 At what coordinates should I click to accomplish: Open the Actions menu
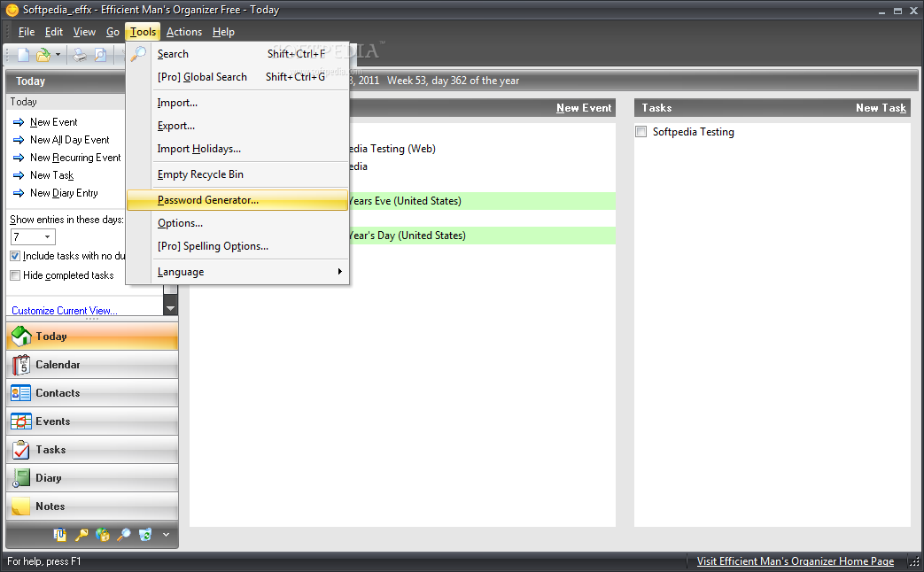click(x=184, y=32)
